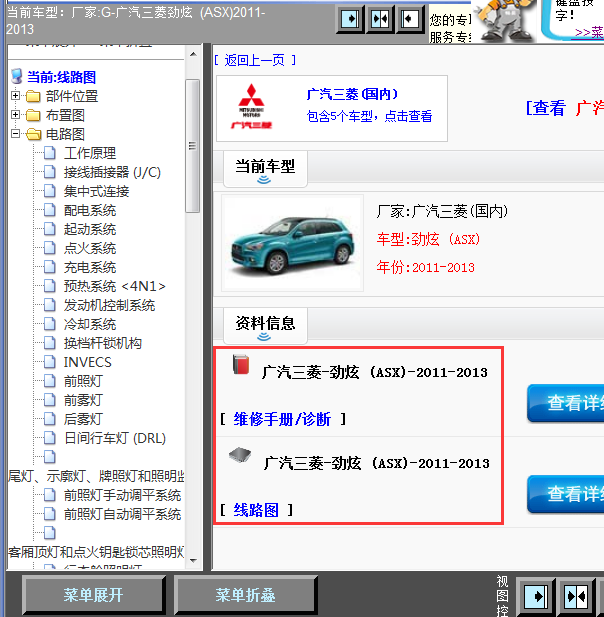Screen dimensions: 604x617
Task: Expand the 部件位置 tree node
Action: point(15,96)
